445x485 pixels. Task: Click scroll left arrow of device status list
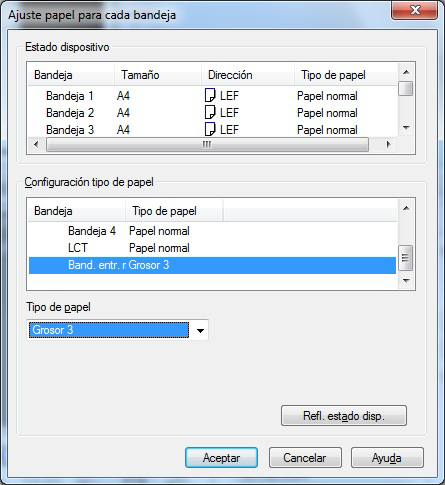(36, 145)
